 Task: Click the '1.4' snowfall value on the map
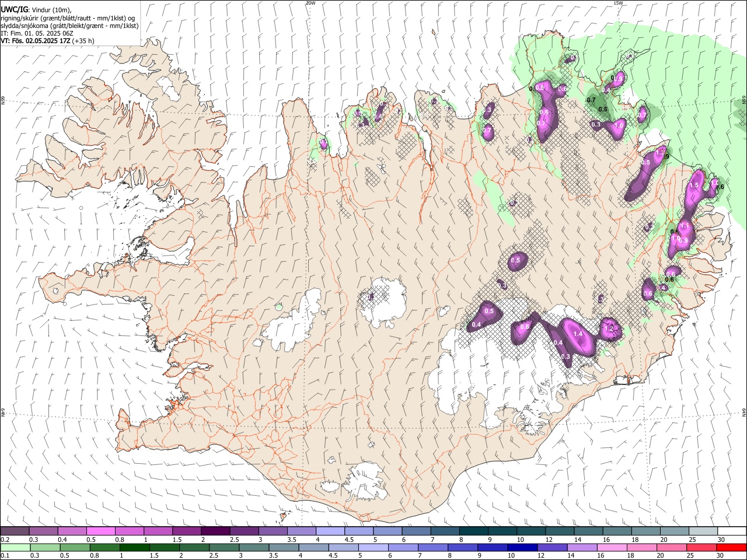pyautogui.click(x=578, y=334)
